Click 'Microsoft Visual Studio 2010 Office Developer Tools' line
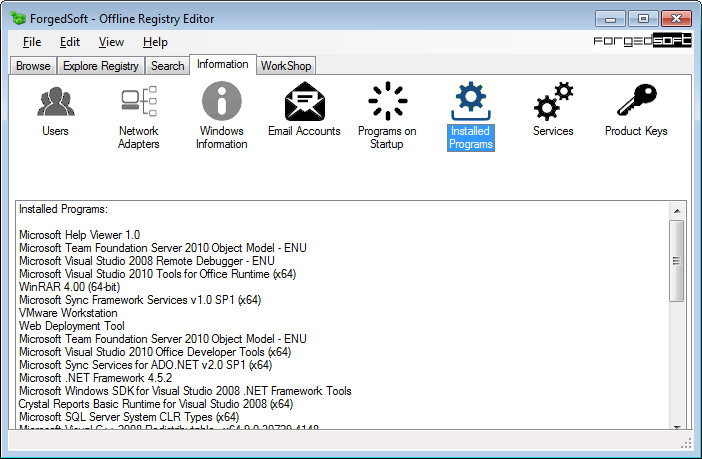702x459 pixels. (155, 352)
